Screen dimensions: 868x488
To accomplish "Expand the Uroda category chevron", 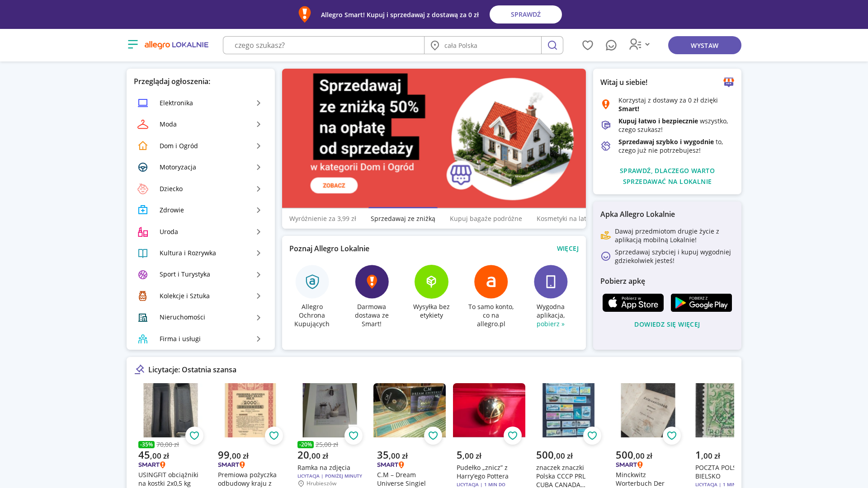I will pyautogui.click(x=259, y=232).
